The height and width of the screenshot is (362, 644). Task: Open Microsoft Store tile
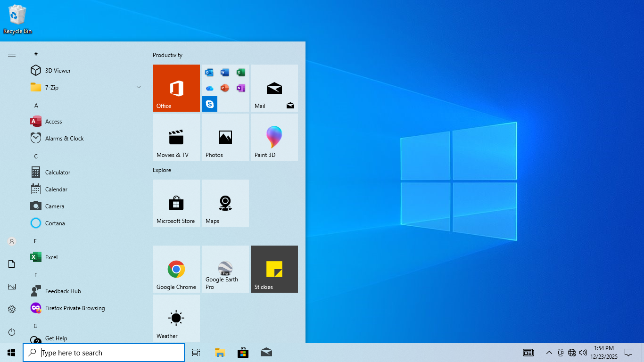176,203
